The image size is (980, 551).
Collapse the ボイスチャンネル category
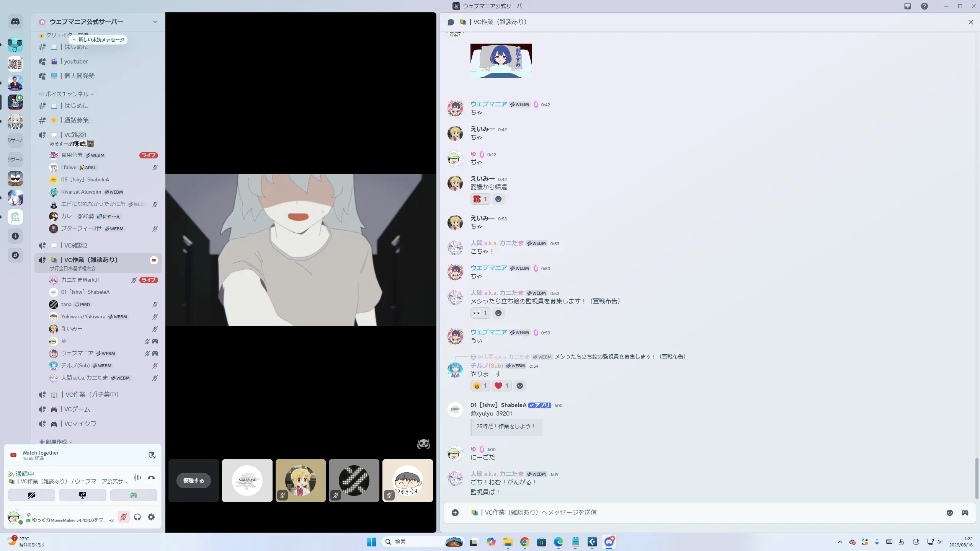[x=67, y=94]
